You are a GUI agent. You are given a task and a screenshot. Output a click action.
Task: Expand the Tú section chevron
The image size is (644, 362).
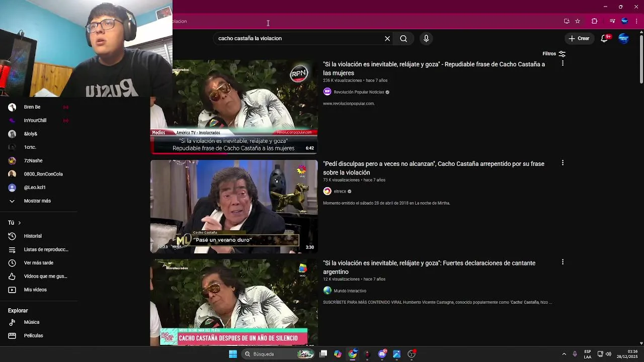(19, 223)
